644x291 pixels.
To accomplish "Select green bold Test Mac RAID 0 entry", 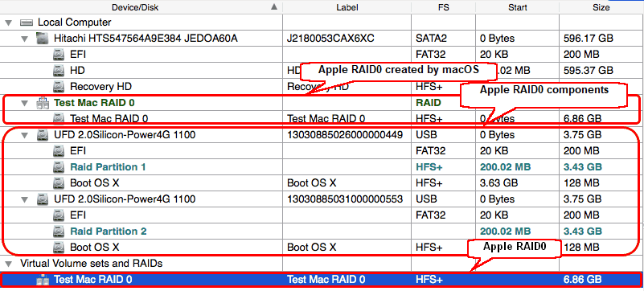I will [94, 103].
